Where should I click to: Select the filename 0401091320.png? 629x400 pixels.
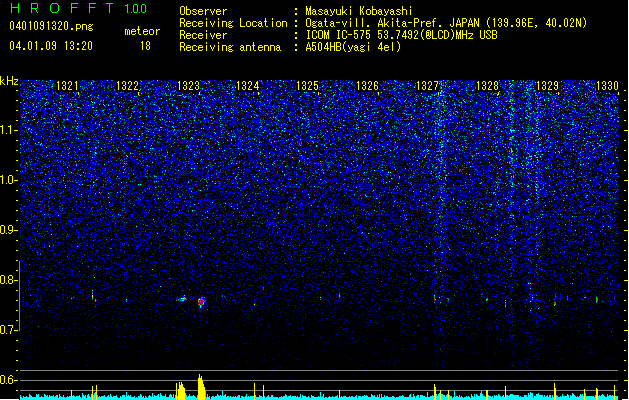pos(51,26)
